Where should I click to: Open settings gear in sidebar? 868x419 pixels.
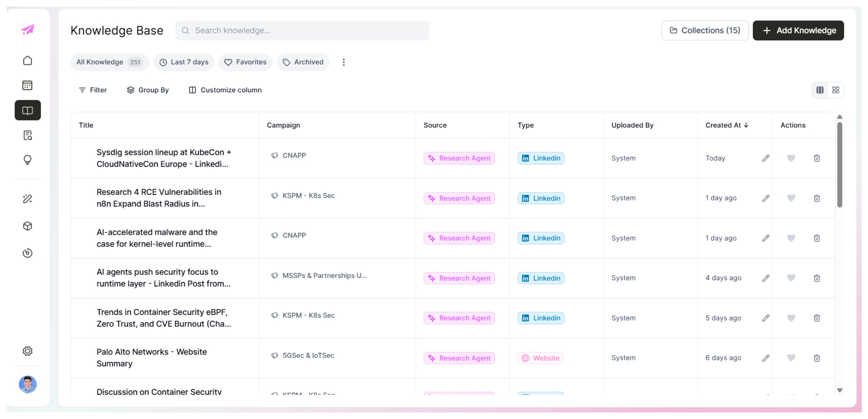point(28,351)
